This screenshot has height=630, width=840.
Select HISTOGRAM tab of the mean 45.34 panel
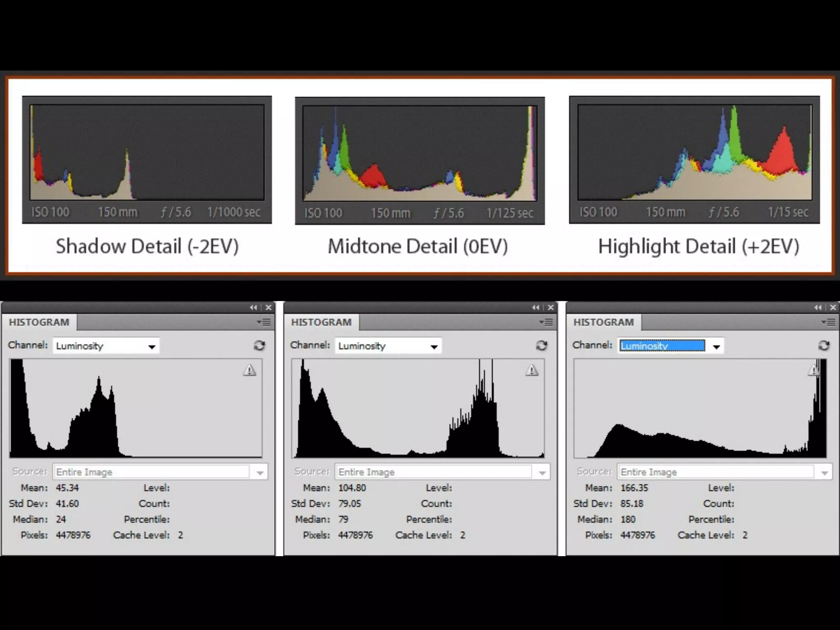tap(39, 322)
